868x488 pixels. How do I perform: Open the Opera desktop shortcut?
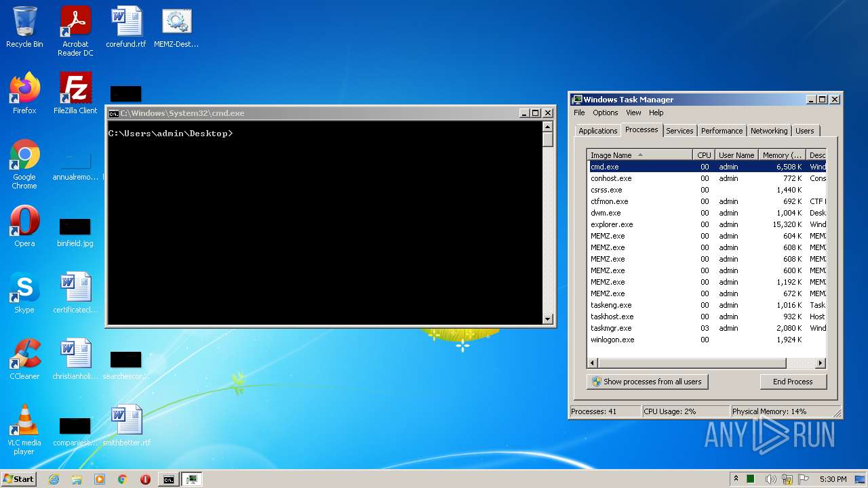24,226
